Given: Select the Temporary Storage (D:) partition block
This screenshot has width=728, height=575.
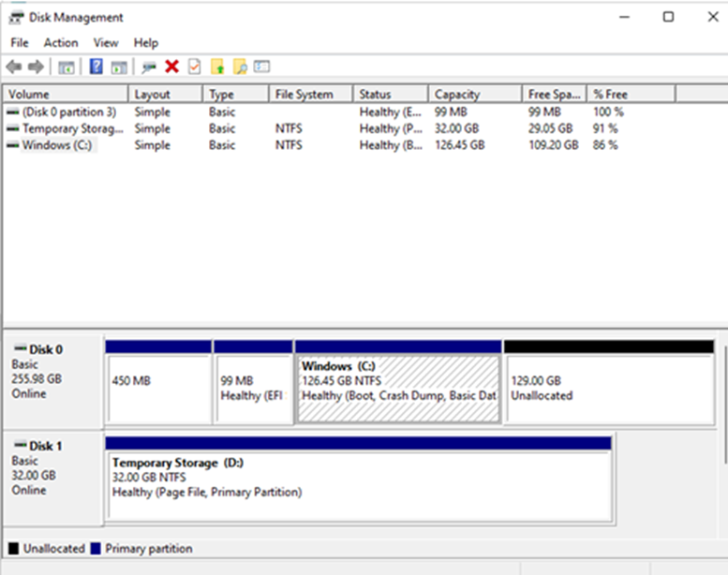Looking at the screenshot, I should pyautogui.click(x=359, y=479).
